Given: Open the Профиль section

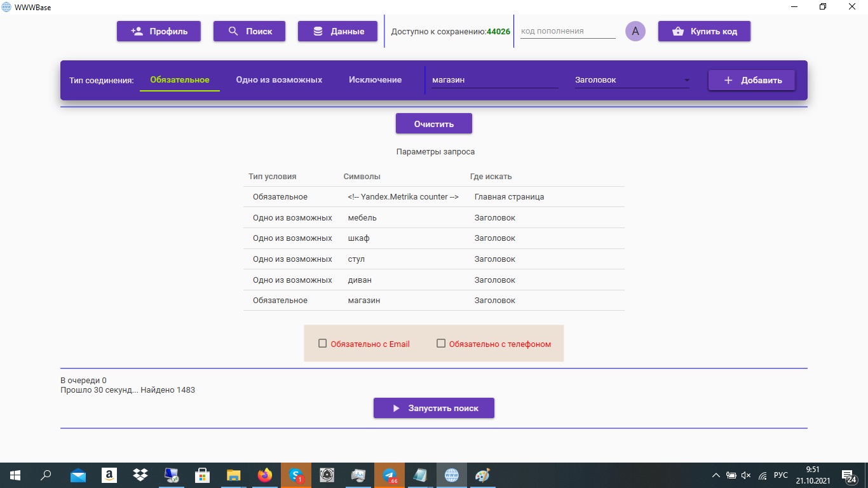Looking at the screenshot, I should 159,31.
